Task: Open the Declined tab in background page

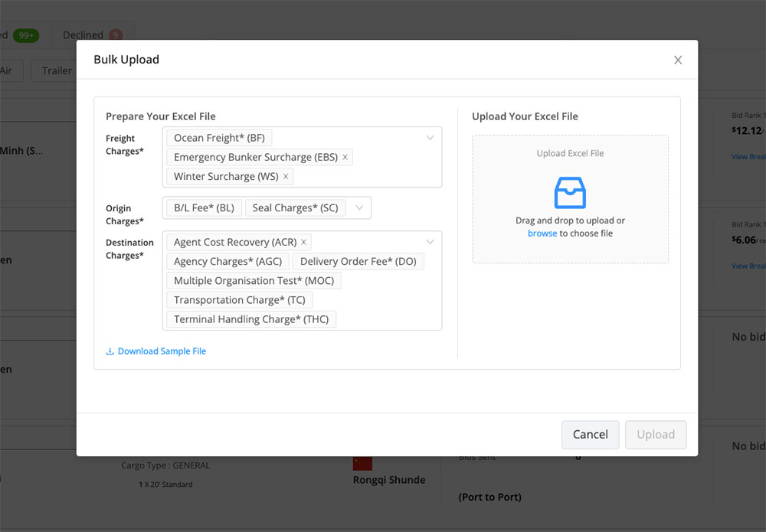Action: click(x=92, y=34)
